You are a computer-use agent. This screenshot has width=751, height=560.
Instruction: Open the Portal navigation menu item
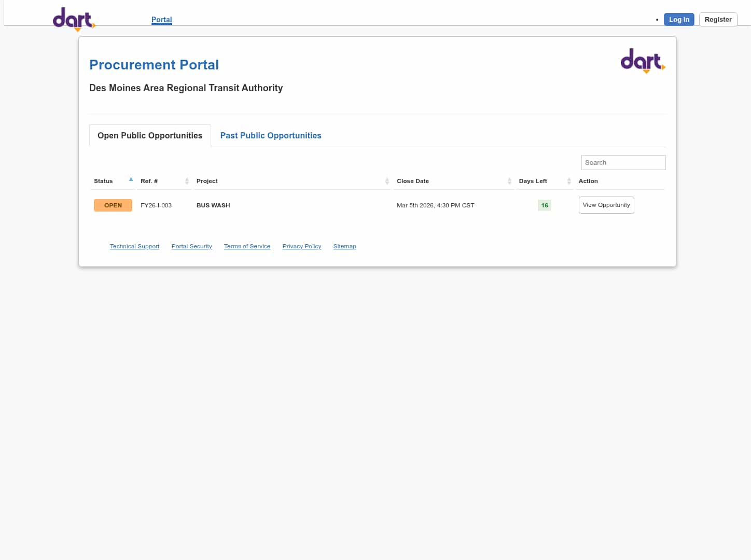[161, 20]
